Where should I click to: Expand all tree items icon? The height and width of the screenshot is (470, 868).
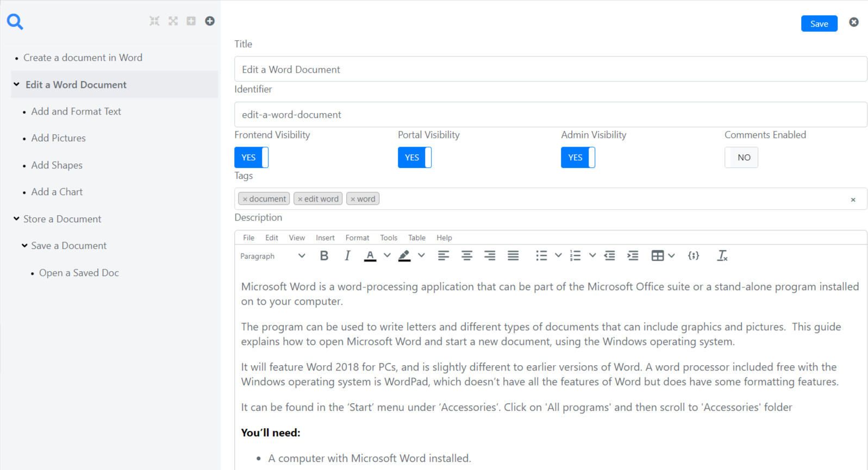point(173,21)
